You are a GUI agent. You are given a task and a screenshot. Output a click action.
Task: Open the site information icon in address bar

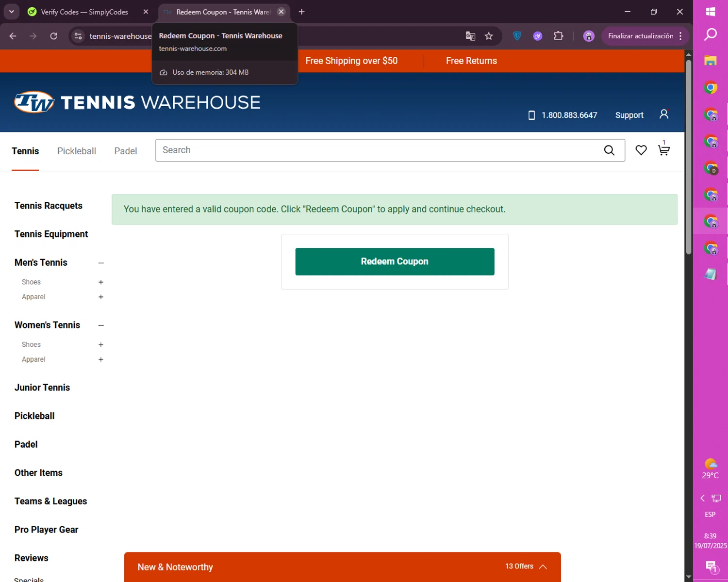(x=78, y=36)
